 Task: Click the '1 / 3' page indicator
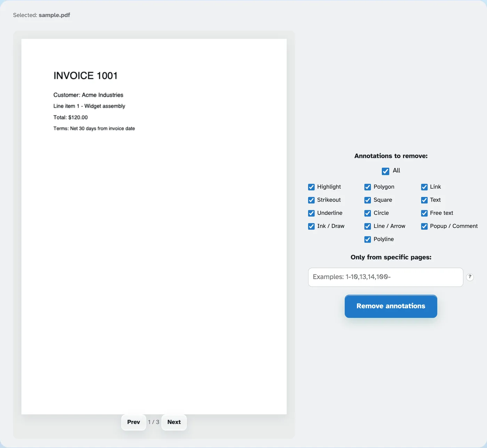click(x=154, y=422)
